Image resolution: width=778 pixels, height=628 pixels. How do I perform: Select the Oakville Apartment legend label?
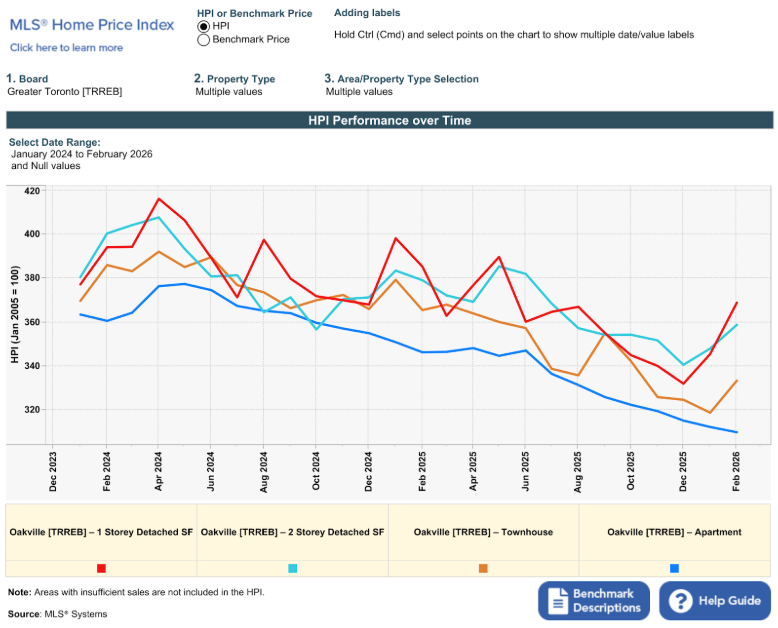pyautogui.click(x=674, y=532)
